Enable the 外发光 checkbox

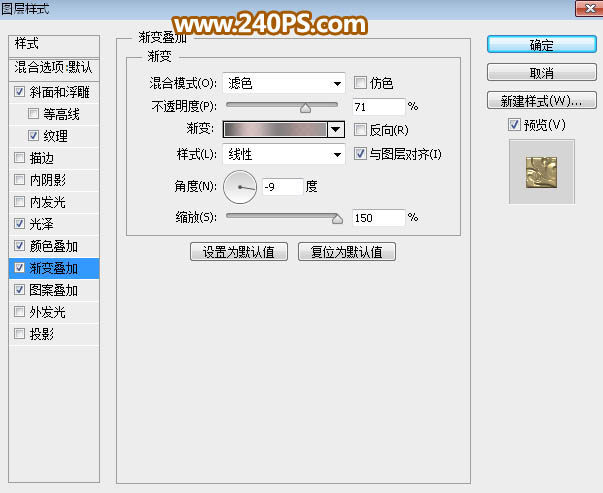(19, 311)
